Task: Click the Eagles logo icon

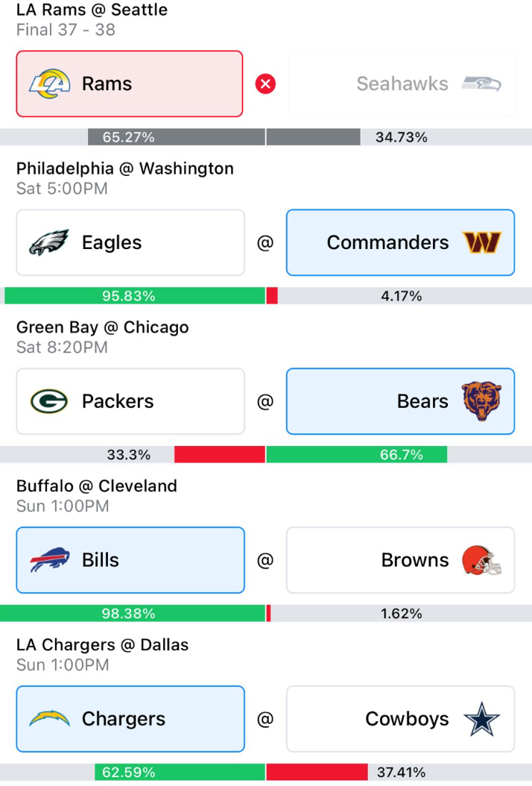Action: (49, 242)
